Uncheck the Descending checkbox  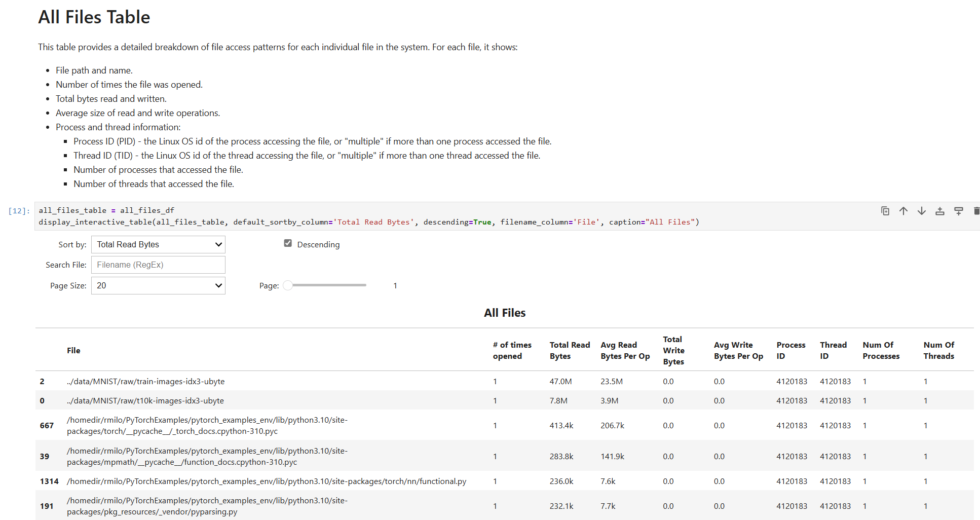[288, 243]
